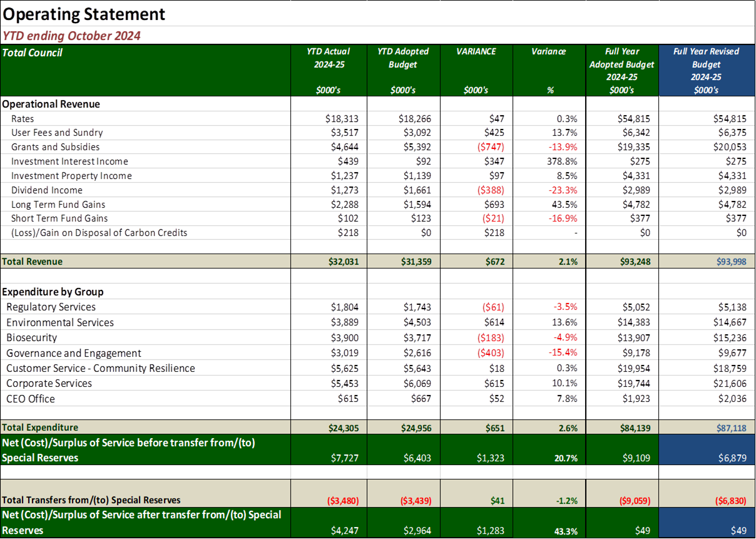Select Community Resilience adopted budget $19,954
This screenshot has height=539, width=756.
point(633,369)
